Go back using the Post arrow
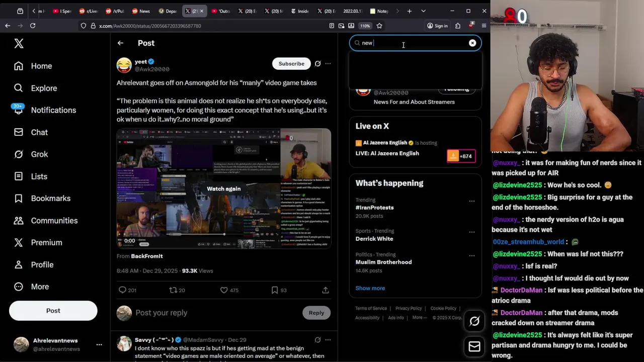Screen dimensions: 644x362 (x=120, y=43)
